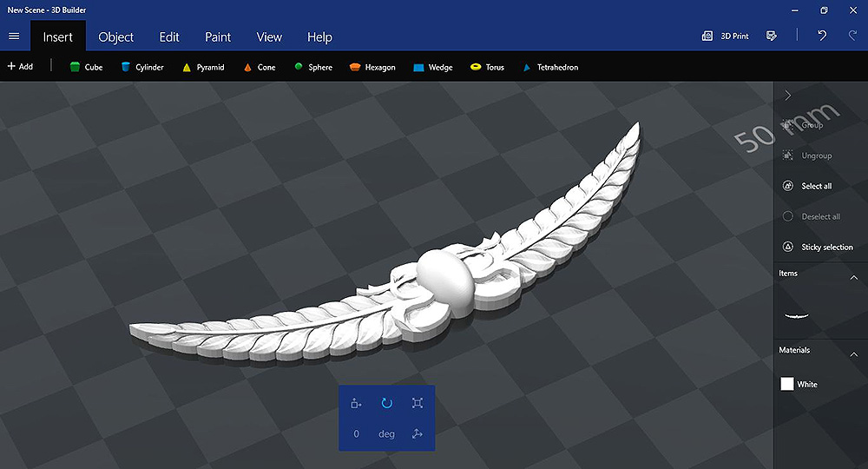
Task: Collapse the Materials section
Action: tap(853, 353)
